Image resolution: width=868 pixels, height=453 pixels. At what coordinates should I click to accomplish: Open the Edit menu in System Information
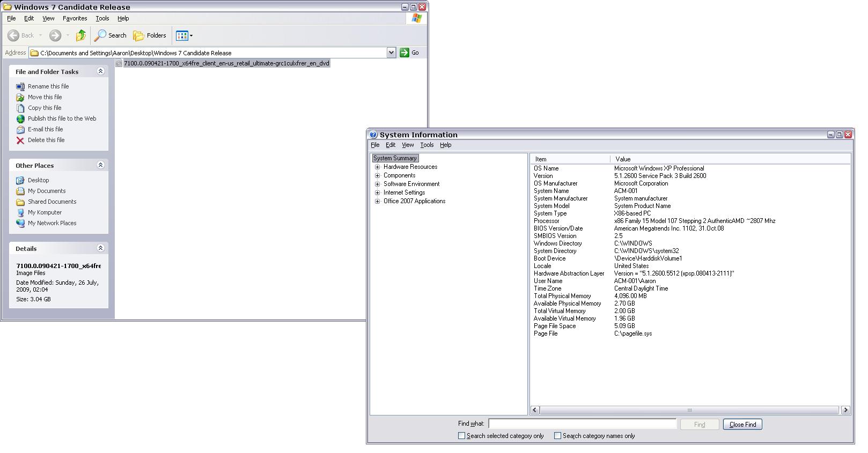point(391,145)
